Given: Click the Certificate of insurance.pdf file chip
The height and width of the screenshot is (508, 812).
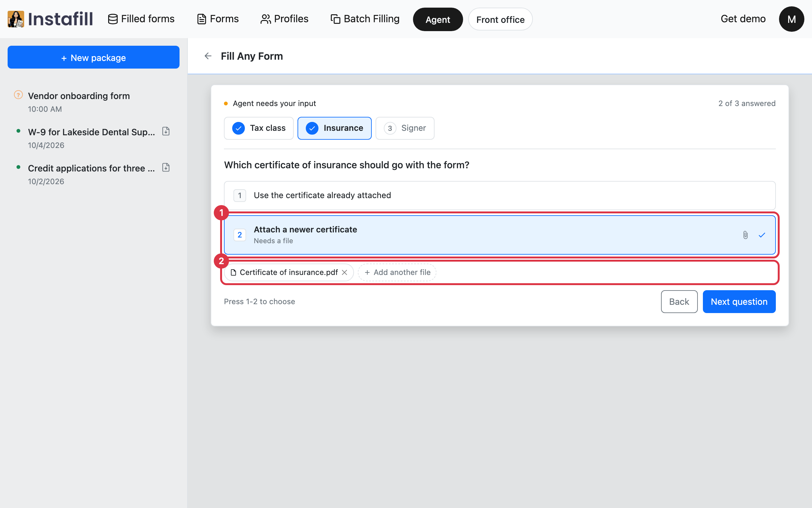Looking at the screenshot, I should (289, 272).
